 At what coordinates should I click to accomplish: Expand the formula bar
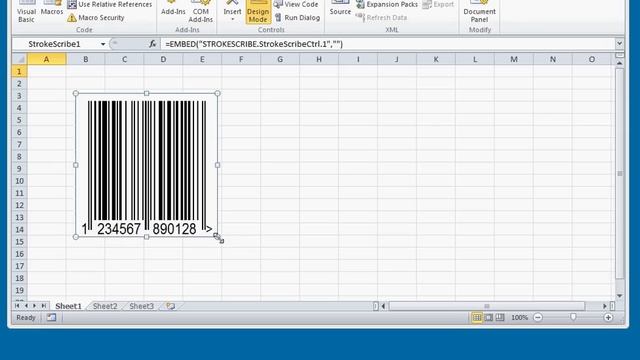click(619, 44)
